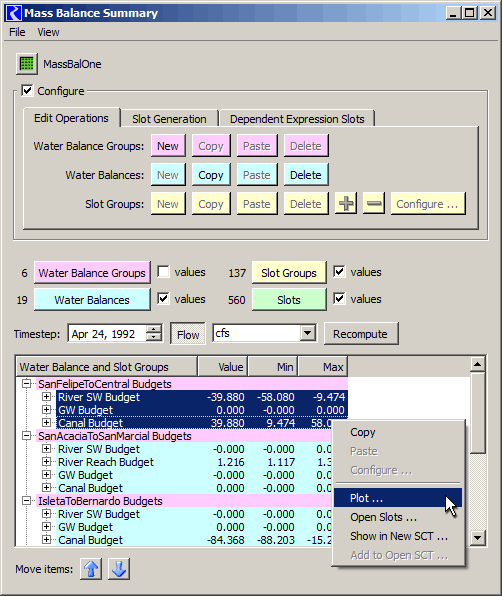Open the cfs units dropdown

pos(307,333)
